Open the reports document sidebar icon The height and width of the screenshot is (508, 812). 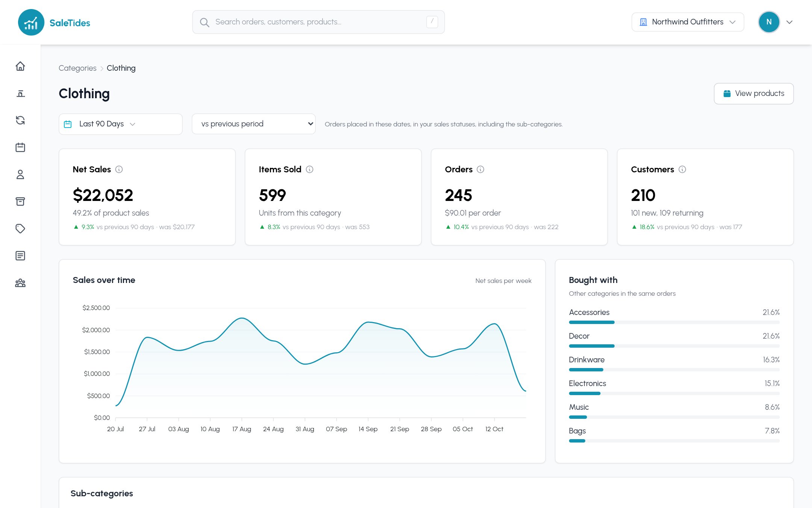pyautogui.click(x=20, y=256)
